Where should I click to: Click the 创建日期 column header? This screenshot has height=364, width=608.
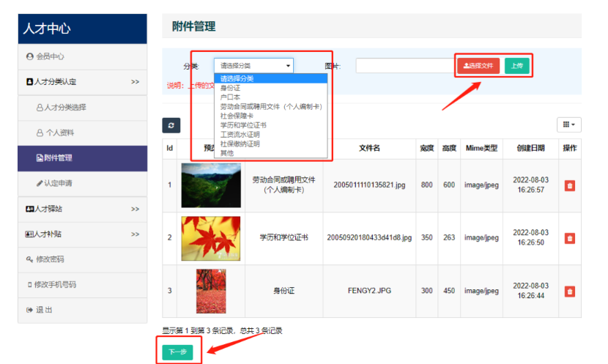tap(531, 149)
